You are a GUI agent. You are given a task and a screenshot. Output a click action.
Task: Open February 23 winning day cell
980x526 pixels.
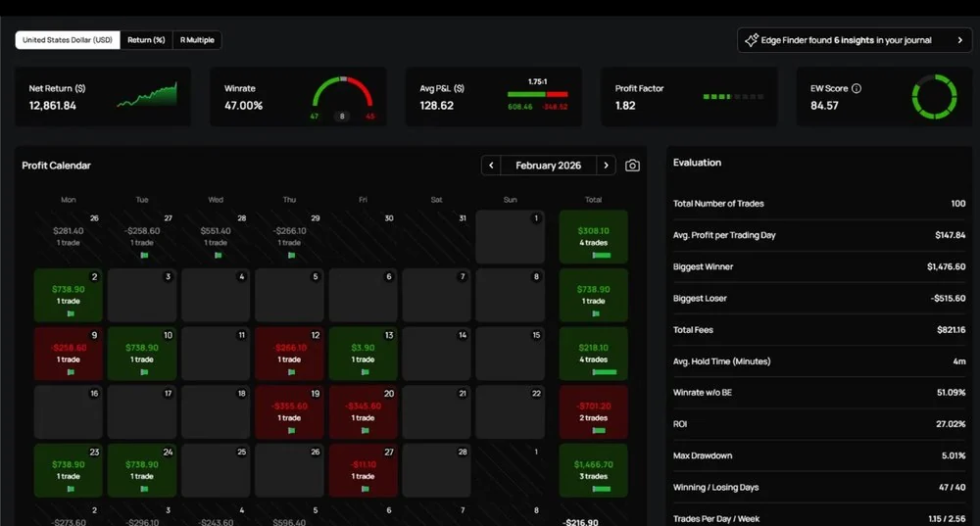(x=69, y=470)
